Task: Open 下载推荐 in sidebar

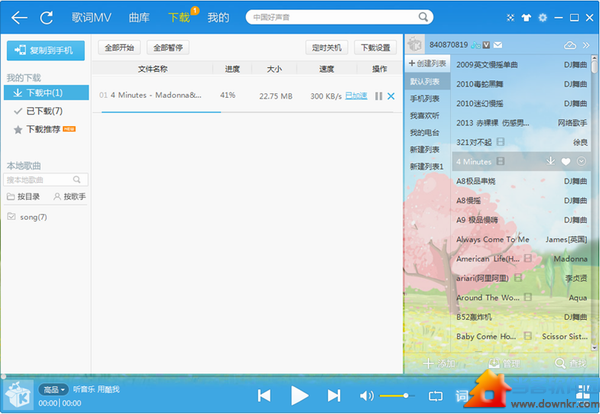Action: (x=46, y=129)
